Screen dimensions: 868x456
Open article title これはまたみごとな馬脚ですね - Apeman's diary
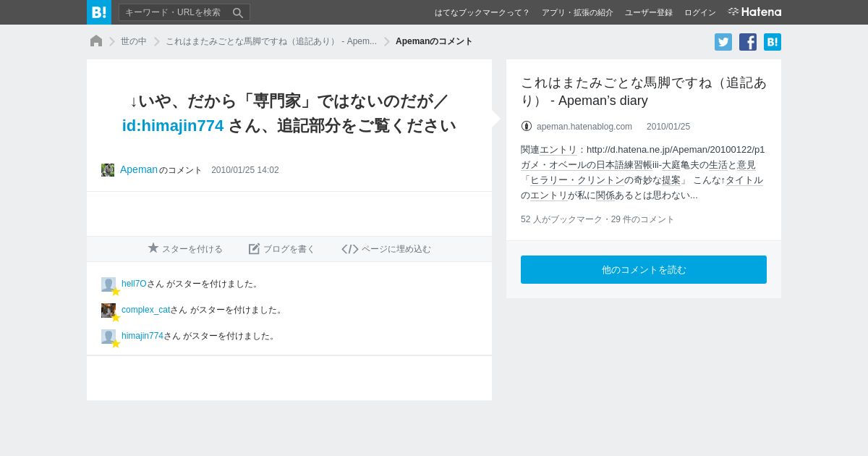click(x=644, y=91)
